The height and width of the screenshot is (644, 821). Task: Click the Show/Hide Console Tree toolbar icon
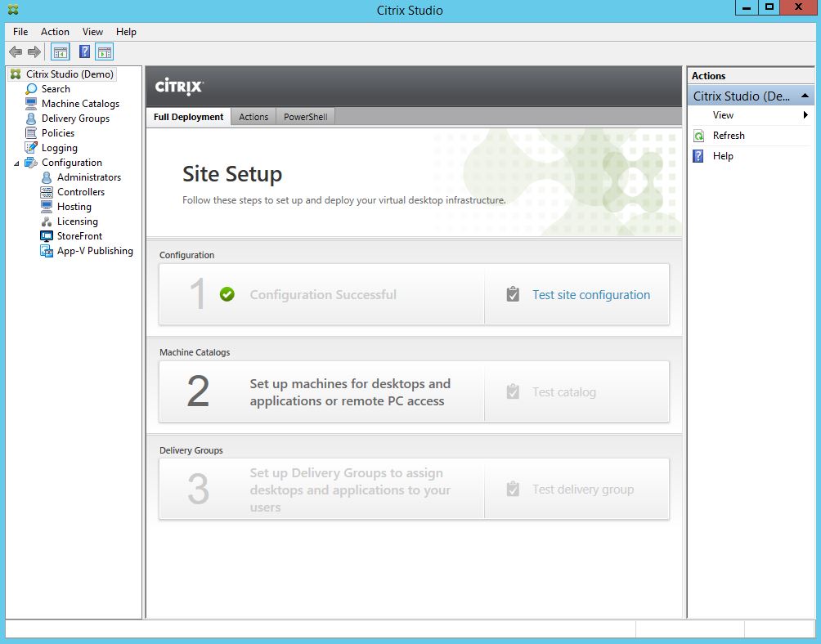[60, 52]
